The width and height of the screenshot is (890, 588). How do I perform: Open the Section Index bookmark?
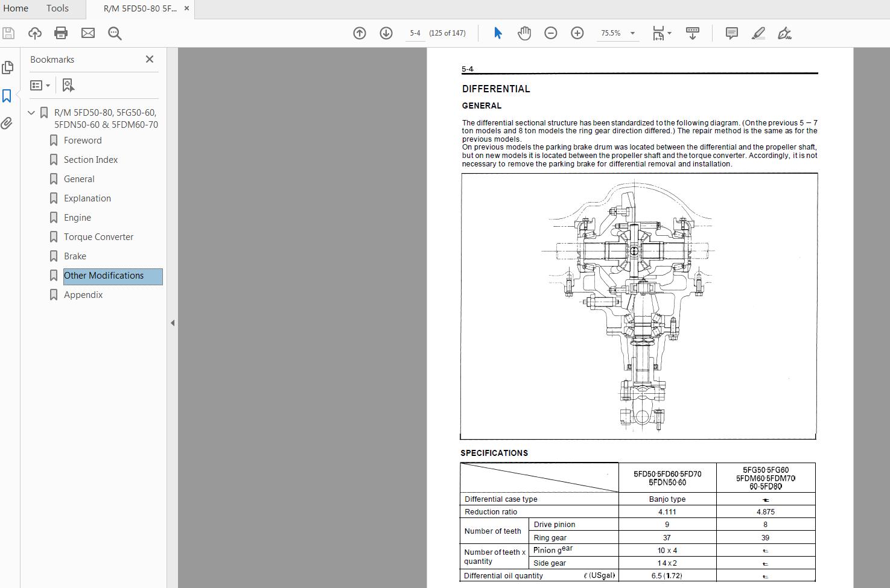(91, 160)
